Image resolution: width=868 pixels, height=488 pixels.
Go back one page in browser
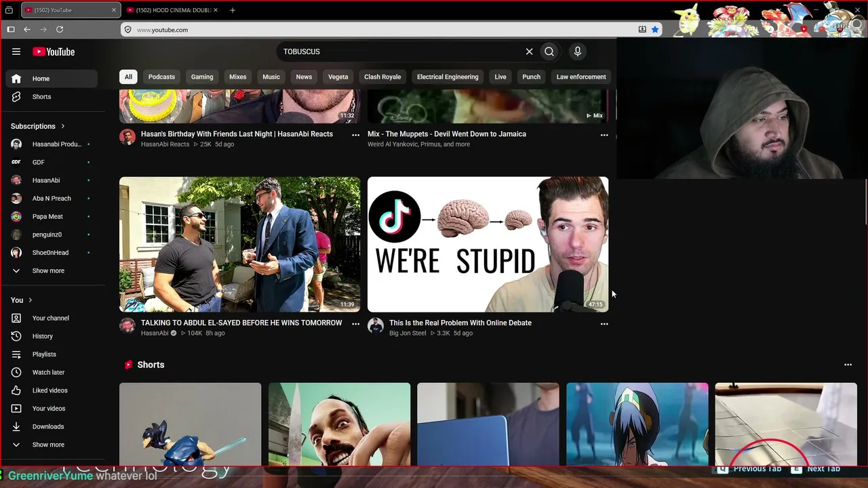(x=27, y=30)
